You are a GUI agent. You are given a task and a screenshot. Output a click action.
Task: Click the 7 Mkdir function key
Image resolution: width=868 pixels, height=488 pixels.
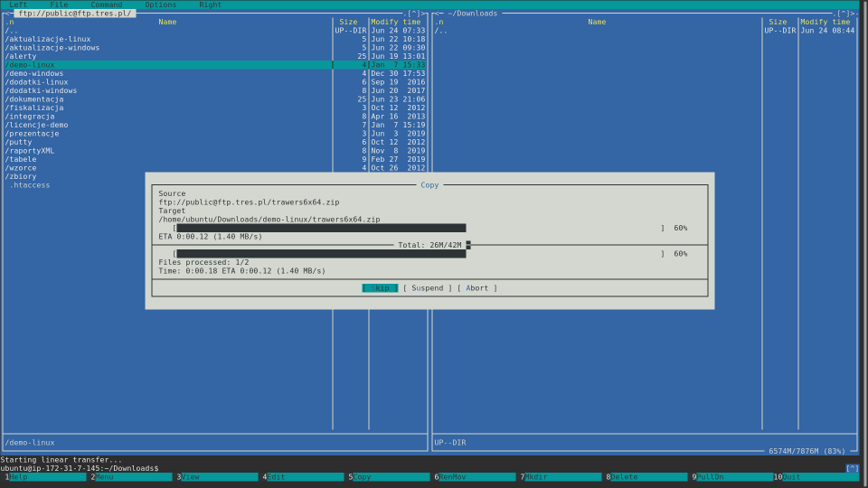click(561, 477)
